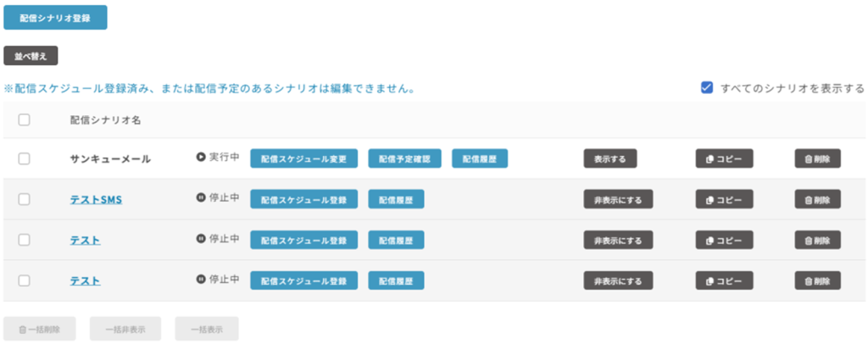Tick the テストSMS row checkbox
Image resolution: width=868 pixels, height=344 pixels.
point(24,199)
